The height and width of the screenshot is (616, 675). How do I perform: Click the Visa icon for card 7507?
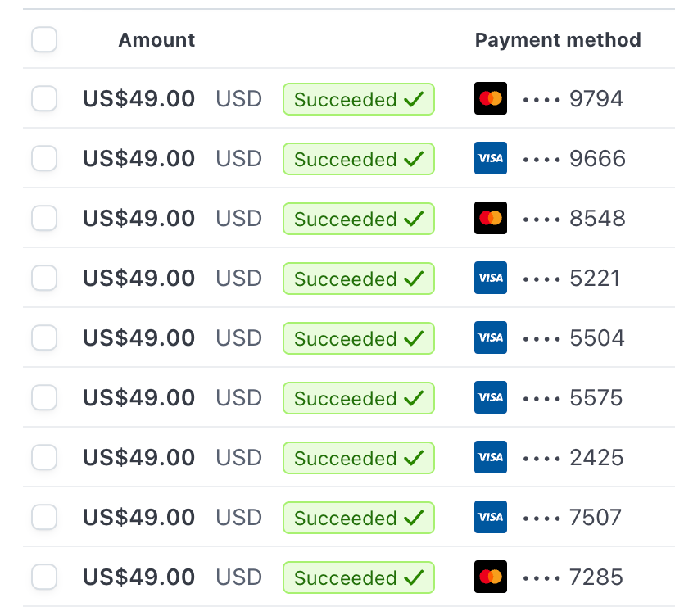tap(491, 517)
